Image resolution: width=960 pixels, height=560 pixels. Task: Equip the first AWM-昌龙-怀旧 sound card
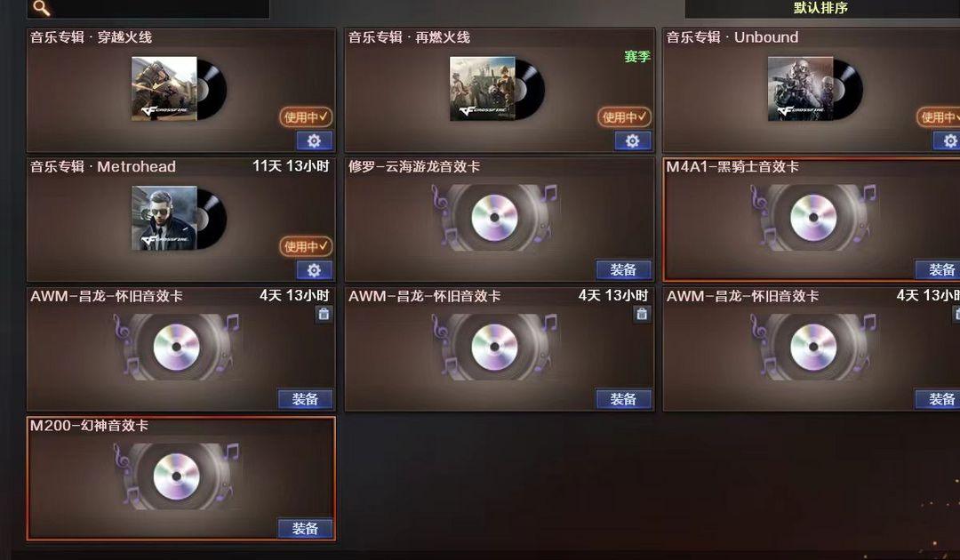click(306, 399)
